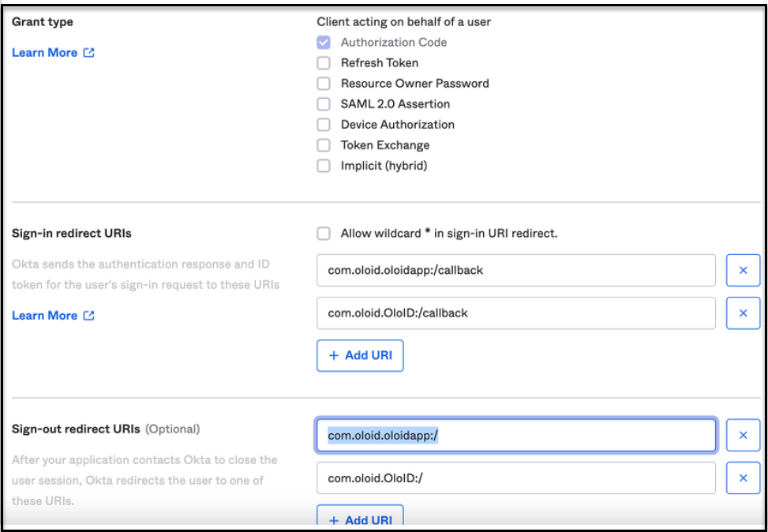This screenshot has height=532, width=768.
Task: Click the Device Authorization label
Action: pyautogui.click(x=398, y=125)
